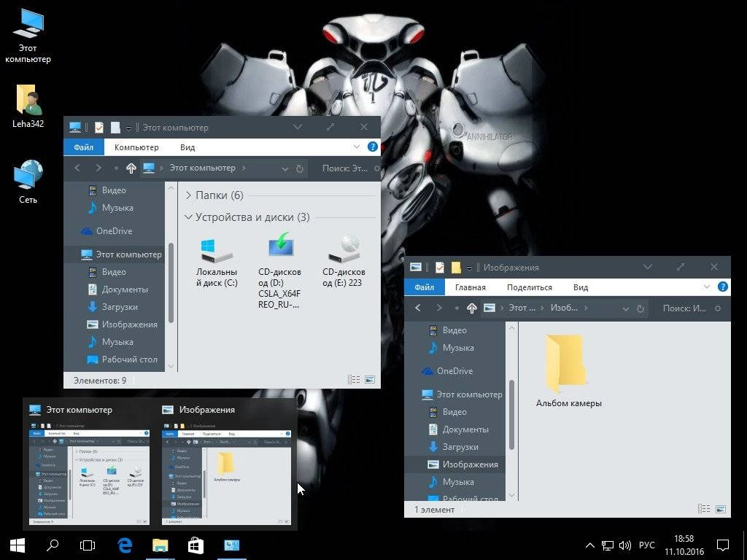Refresh the Этот компьютер address bar
Image resolution: width=747 pixels, height=560 pixels.
pyautogui.click(x=299, y=168)
